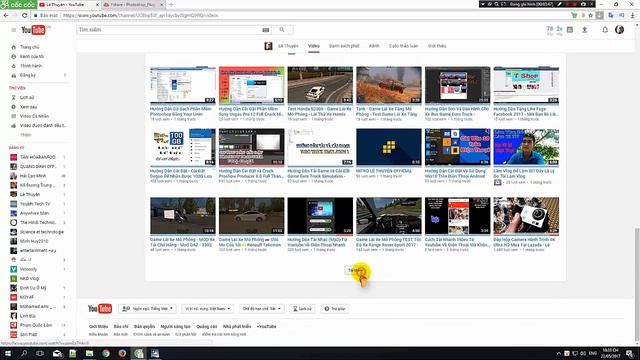Image resolution: width=640 pixels, height=360 pixels.
Task: Open 100 GB Dropbox video thumbnail
Action: click(182, 147)
